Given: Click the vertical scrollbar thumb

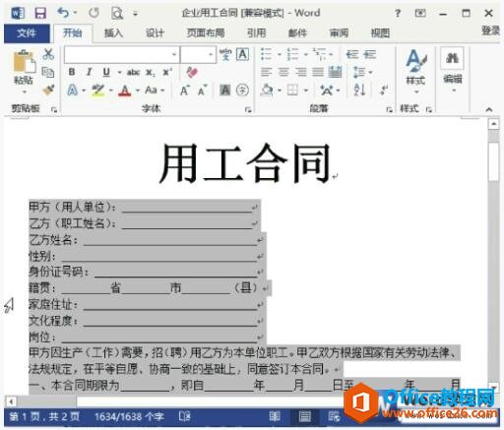Looking at the screenshot, I should [493, 160].
